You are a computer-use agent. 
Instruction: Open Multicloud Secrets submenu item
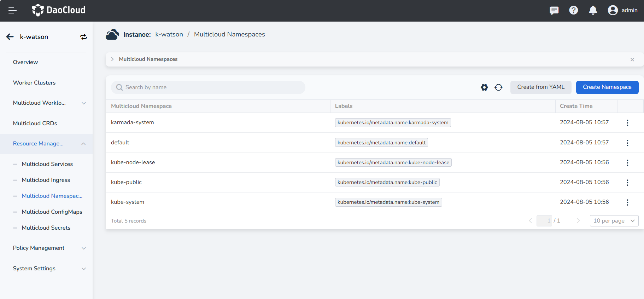tap(46, 228)
